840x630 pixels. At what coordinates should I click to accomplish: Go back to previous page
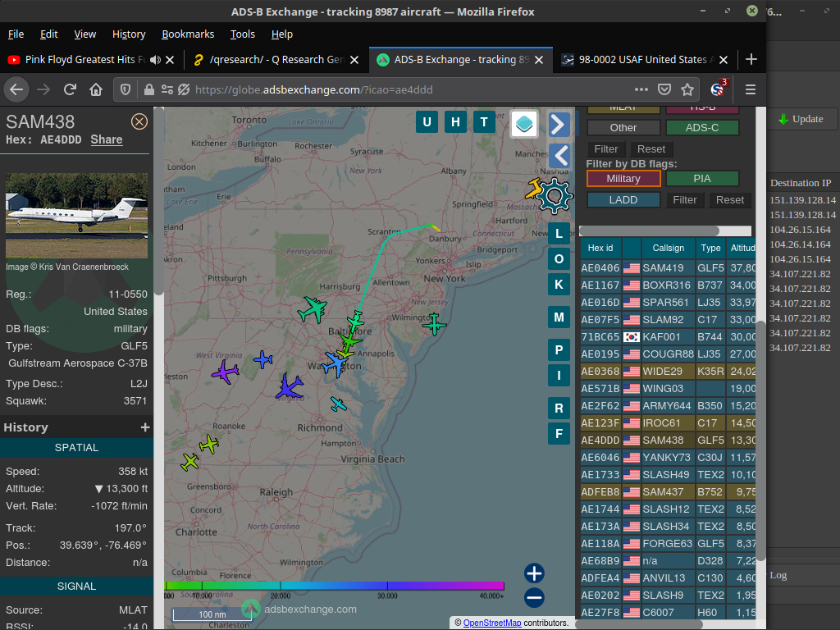[16, 89]
